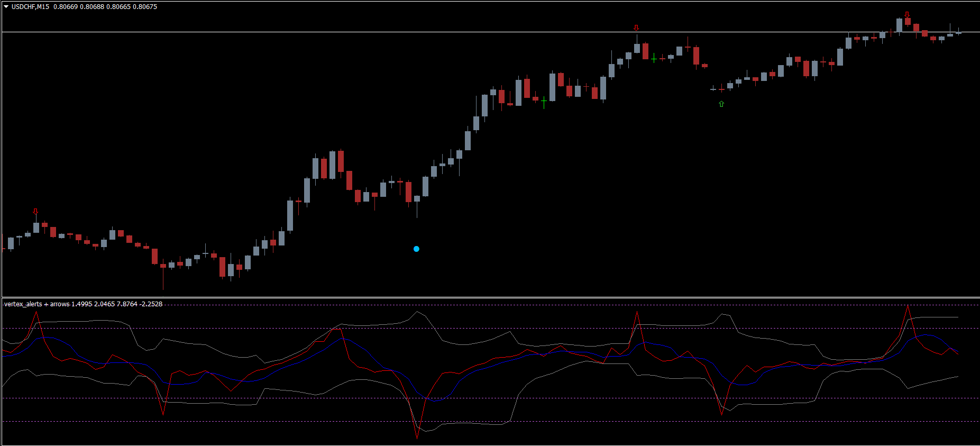Screen dimensions: 980x446
Task: Click the USDCHF,M15 chart title label
Action: tap(30, 7)
